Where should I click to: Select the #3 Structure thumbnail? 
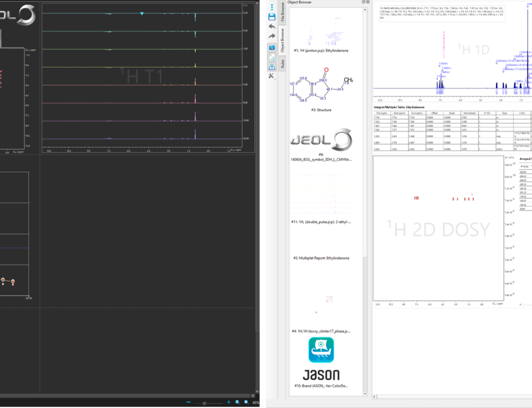(x=325, y=87)
